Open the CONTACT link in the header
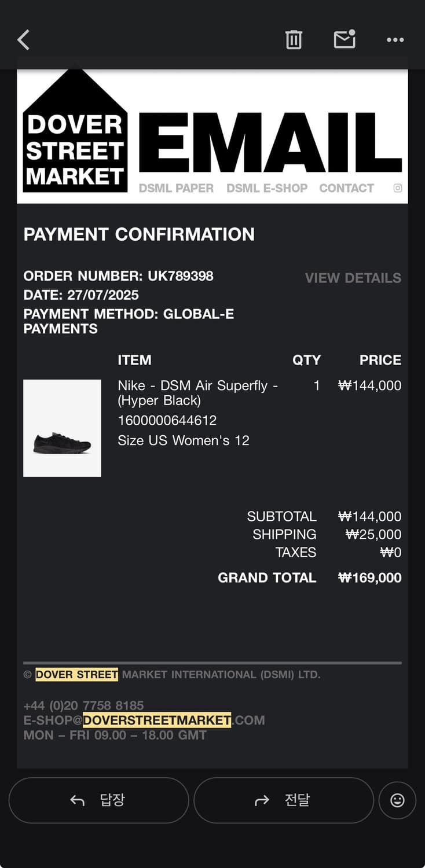Image resolution: width=425 pixels, height=868 pixels. pos(346,188)
